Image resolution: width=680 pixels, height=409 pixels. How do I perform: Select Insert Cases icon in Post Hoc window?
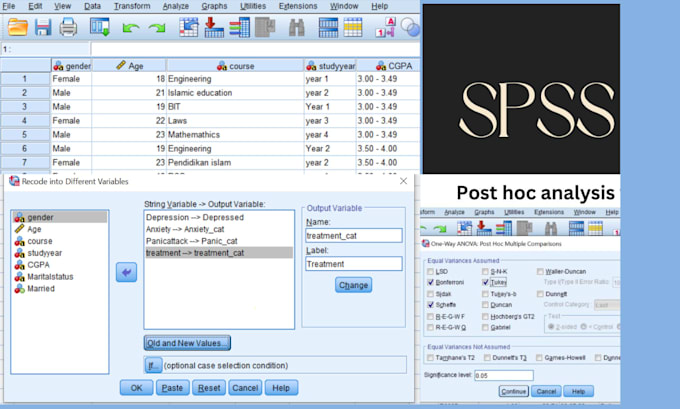576,228
